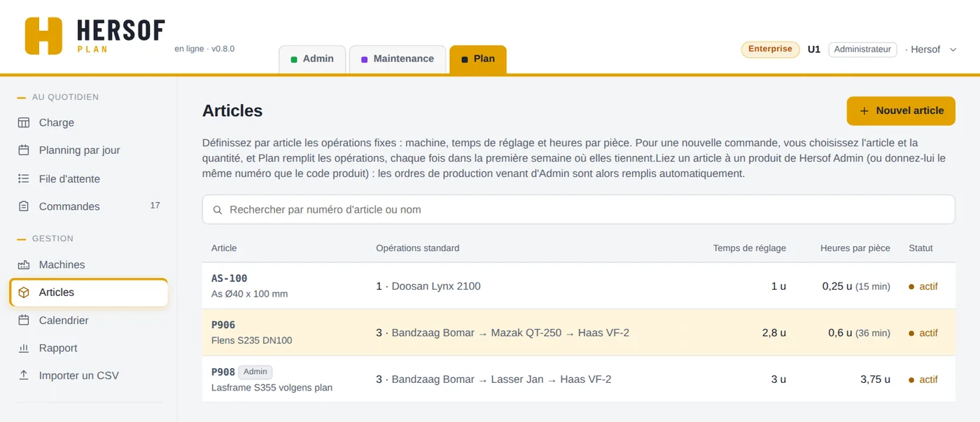The image size is (980, 422).
Task: Click the Hersof Plan logo
Action: pyautogui.click(x=94, y=36)
